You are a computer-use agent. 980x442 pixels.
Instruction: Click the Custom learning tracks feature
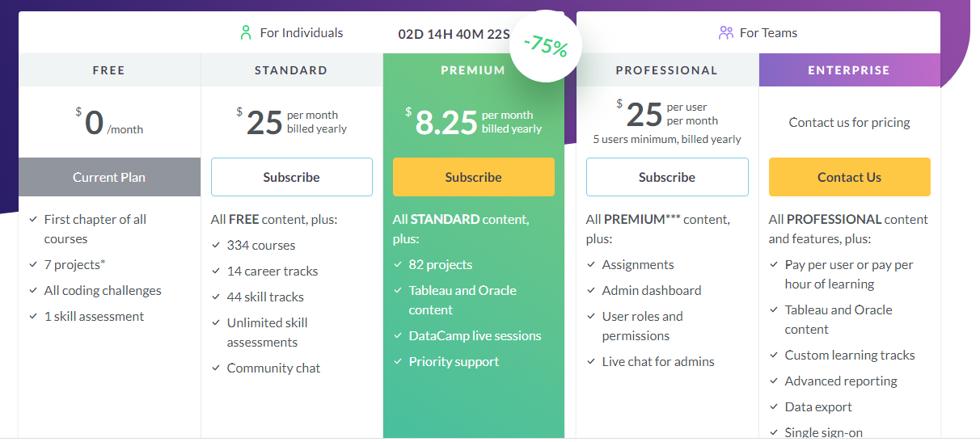pyautogui.click(x=849, y=356)
